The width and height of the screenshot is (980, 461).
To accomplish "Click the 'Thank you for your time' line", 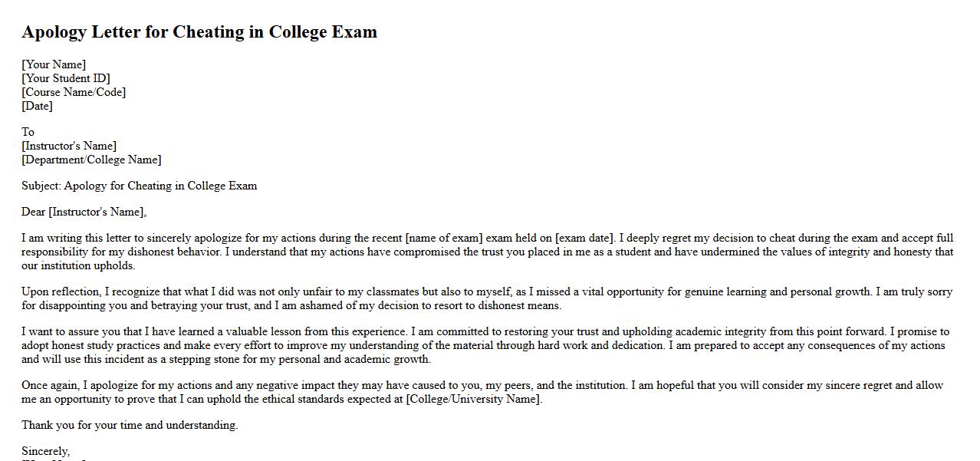I will tap(130, 425).
